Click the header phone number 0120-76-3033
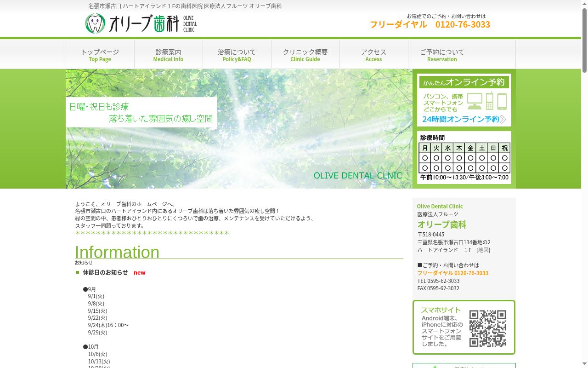 coord(463,24)
